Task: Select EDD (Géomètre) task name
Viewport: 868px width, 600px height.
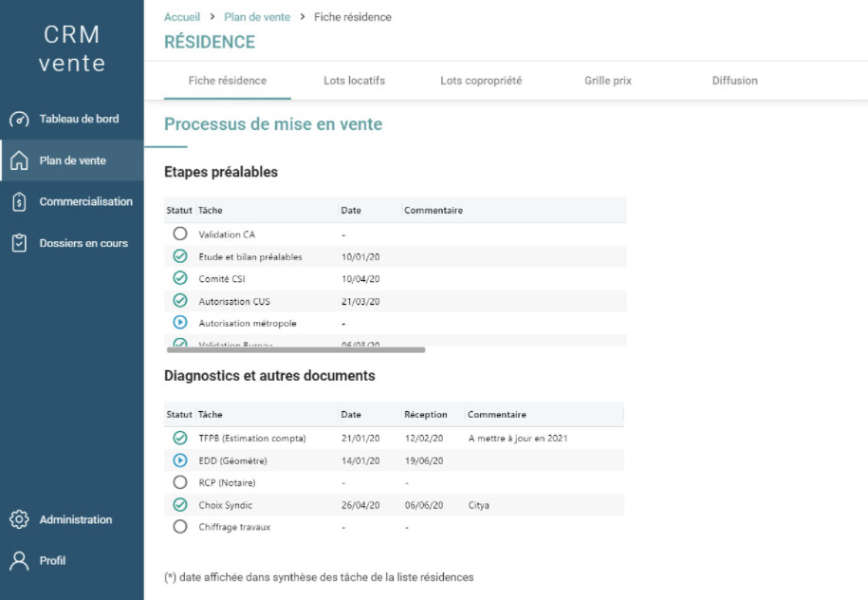Action: (x=232, y=460)
